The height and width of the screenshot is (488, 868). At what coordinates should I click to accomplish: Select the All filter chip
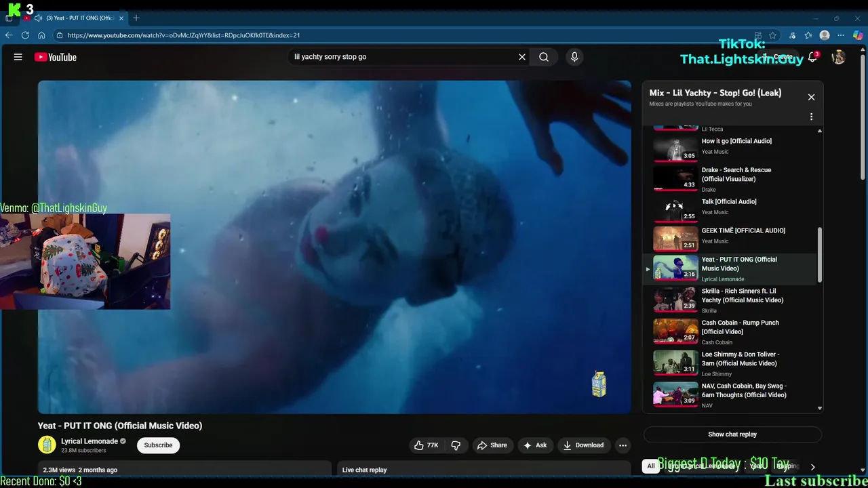click(651, 466)
